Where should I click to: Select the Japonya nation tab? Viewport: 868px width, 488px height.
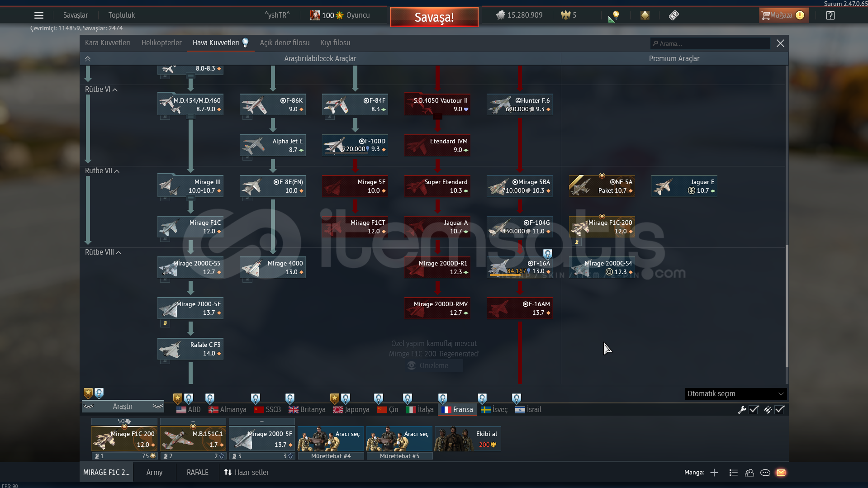(351, 409)
